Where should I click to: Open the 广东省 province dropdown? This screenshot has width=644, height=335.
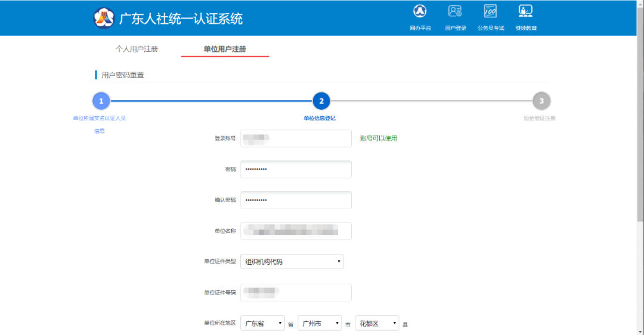(x=262, y=323)
